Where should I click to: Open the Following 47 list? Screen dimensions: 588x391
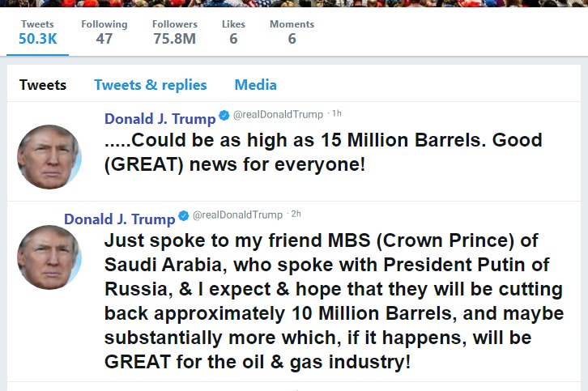104,32
